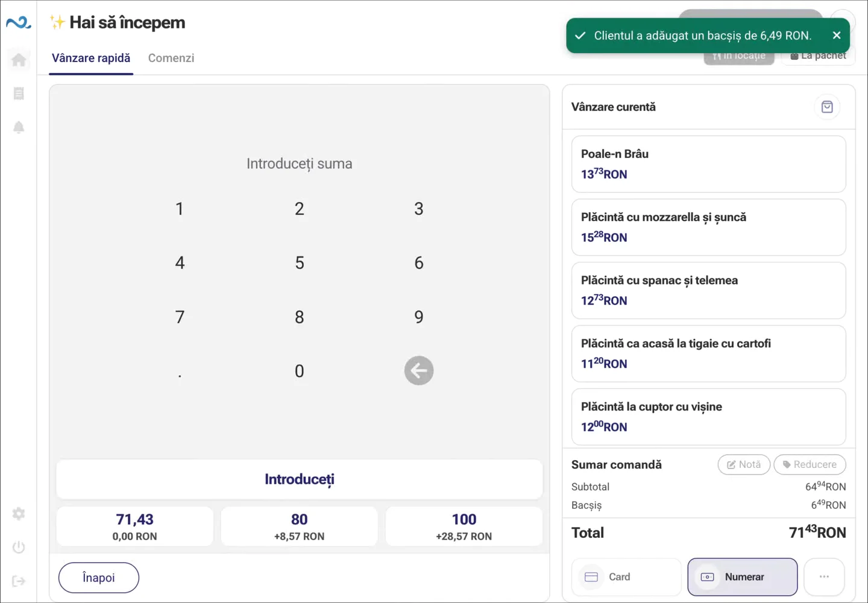The height and width of the screenshot is (603, 868).
Task: Tap keypad digit 0
Action: (300, 371)
